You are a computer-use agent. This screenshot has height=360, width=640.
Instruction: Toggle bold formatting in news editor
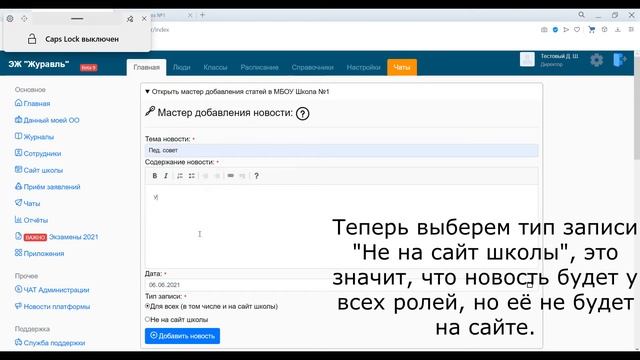(x=155, y=176)
